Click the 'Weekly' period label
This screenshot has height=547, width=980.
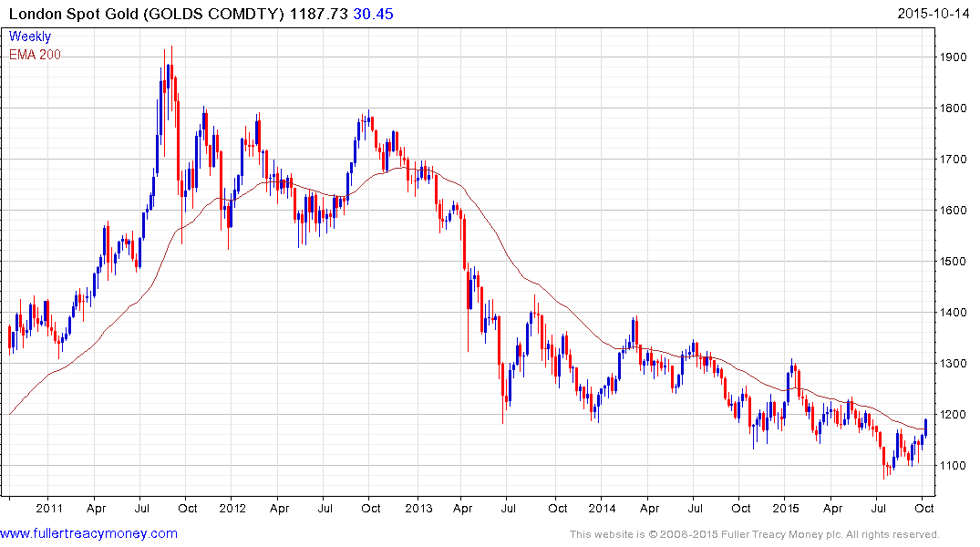[x=30, y=36]
